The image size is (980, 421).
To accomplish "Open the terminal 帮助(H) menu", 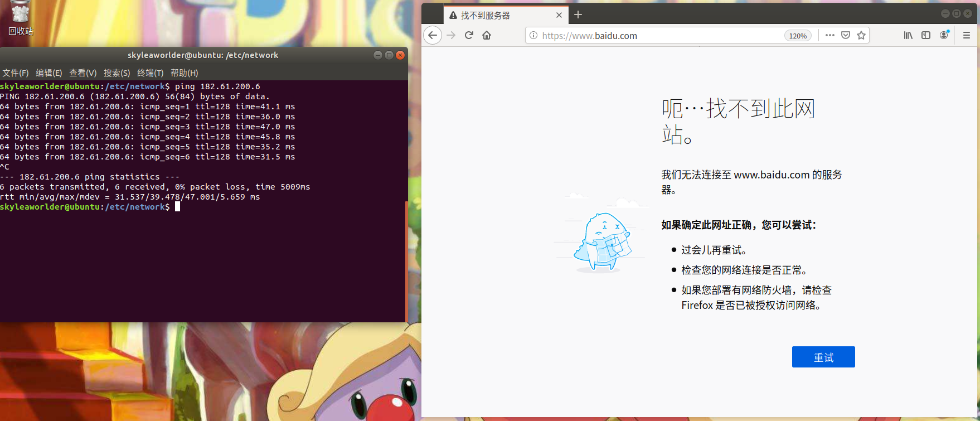I will 185,73.
